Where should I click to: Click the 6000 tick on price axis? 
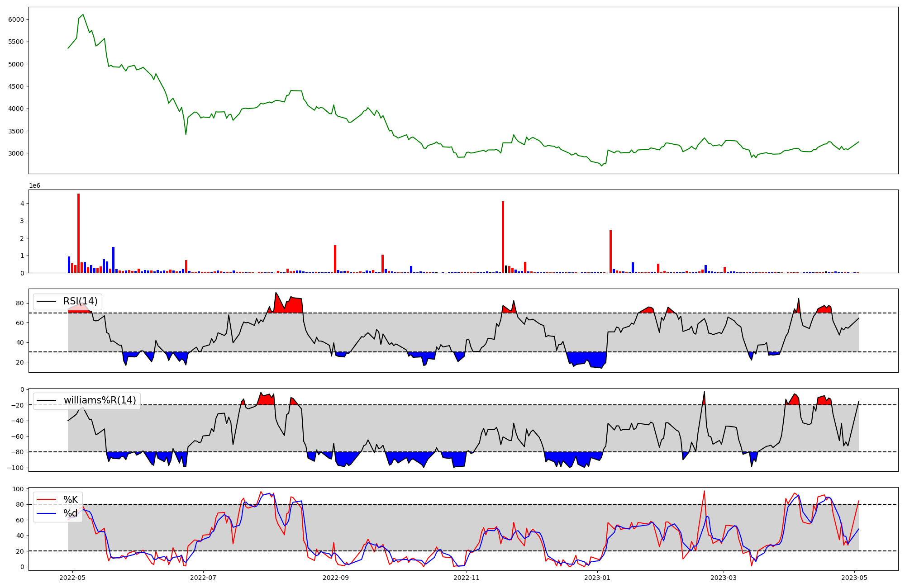[x=16, y=19]
